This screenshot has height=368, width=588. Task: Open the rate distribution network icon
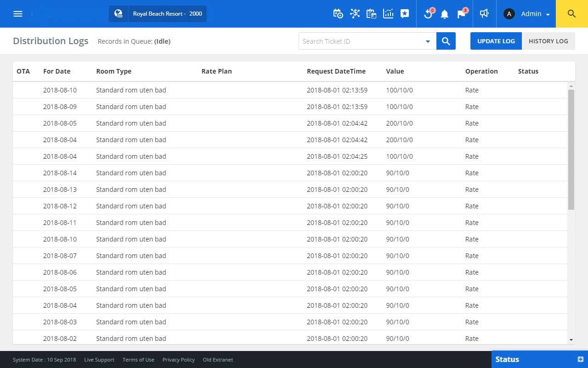click(x=355, y=14)
